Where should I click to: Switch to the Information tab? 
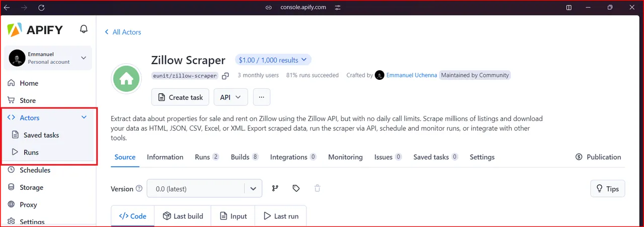click(x=165, y=157)
